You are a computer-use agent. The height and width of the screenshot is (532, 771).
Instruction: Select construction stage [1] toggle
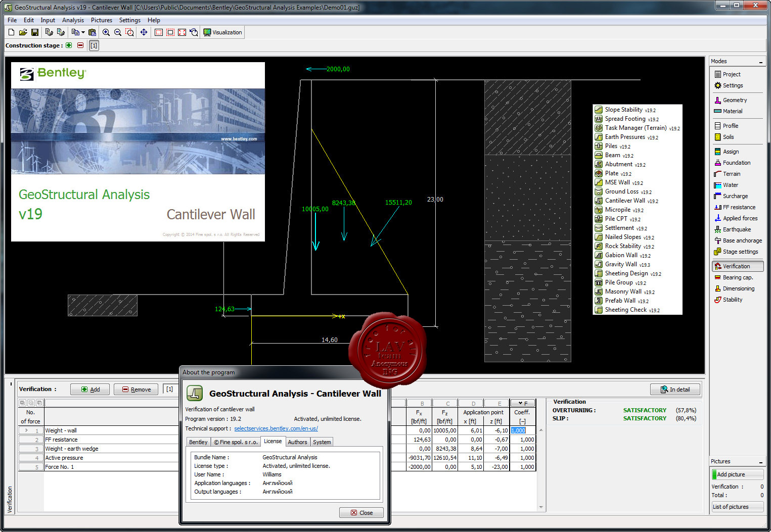click(94, 45)
